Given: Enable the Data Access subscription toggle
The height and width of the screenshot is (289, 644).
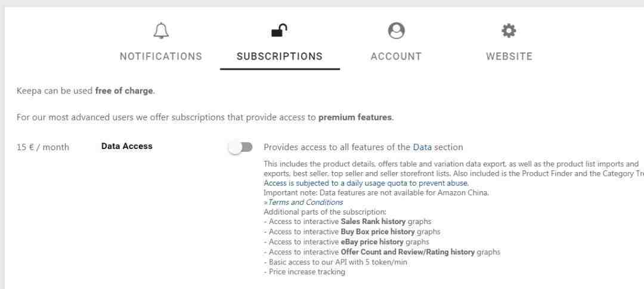Looking at the screenshot, I should point(241,147).
